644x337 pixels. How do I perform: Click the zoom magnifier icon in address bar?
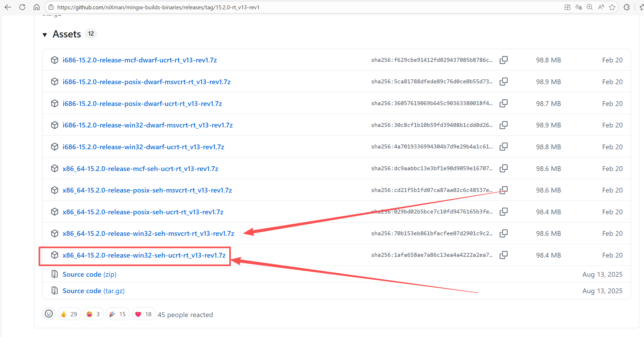click(x=590, y=7)
